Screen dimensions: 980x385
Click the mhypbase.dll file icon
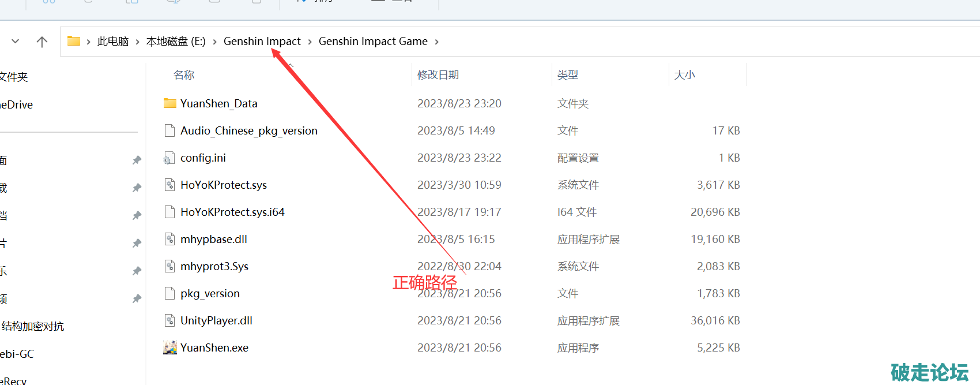coord(169,239)
